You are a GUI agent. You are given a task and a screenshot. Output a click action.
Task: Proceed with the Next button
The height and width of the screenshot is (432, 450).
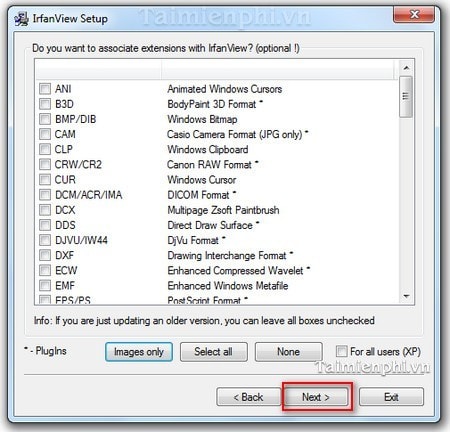[316, 397]
